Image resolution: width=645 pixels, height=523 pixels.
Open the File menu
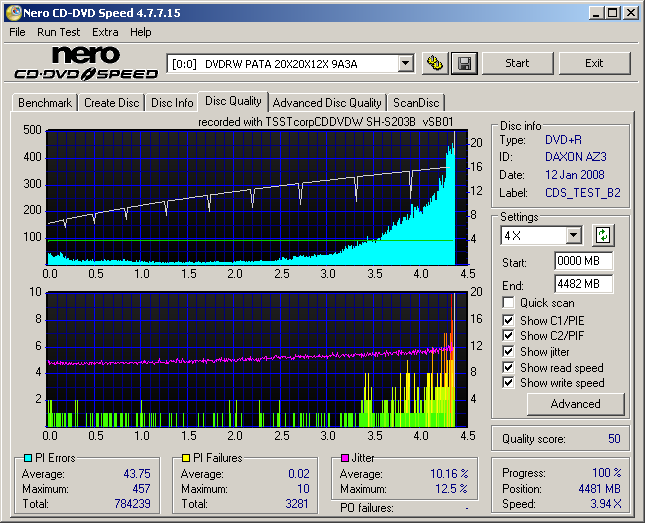[x=17, y=32]
